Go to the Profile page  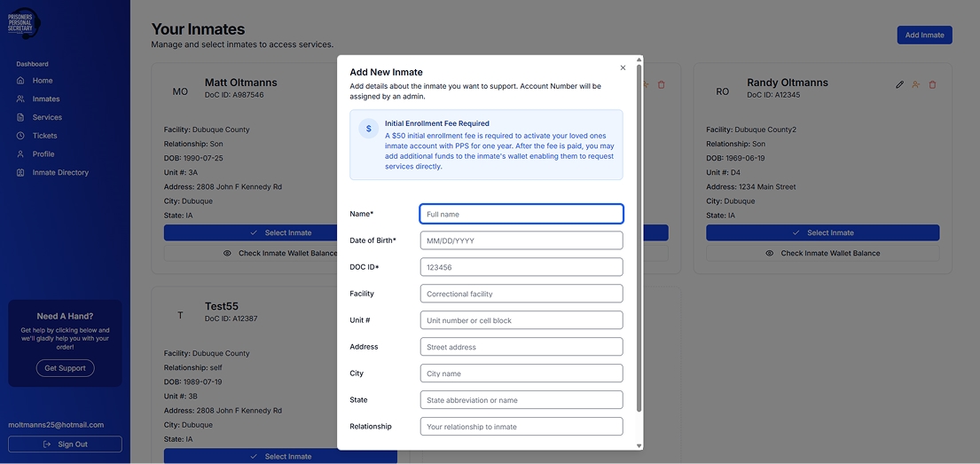click(43, 154)
